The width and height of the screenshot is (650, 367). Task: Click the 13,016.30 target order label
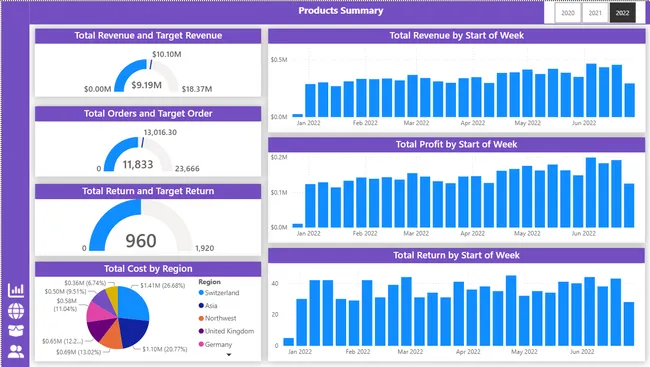pyautogui.click(x=160, y=132)
